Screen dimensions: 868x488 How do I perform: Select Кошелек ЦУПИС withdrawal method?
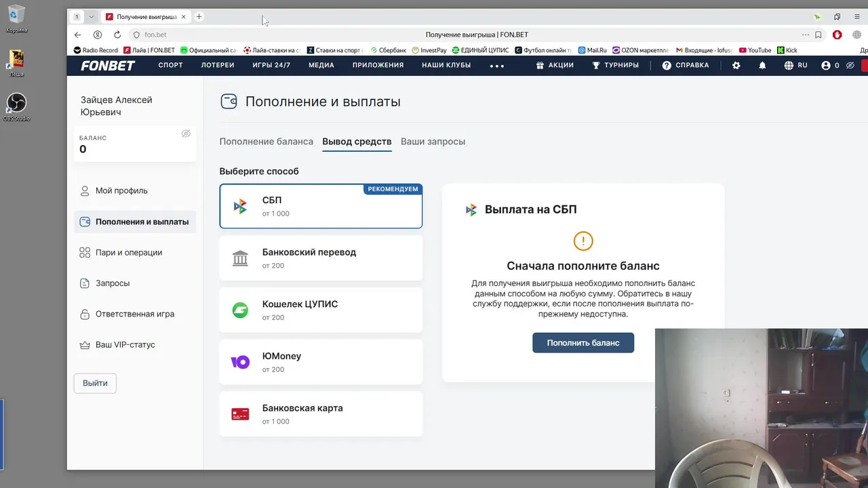point(321,310)
